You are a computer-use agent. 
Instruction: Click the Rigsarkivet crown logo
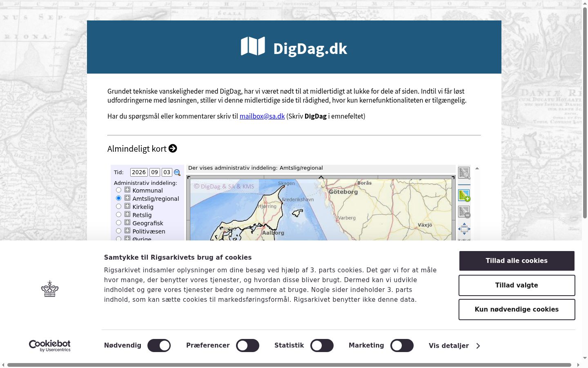tap(50, 289)
